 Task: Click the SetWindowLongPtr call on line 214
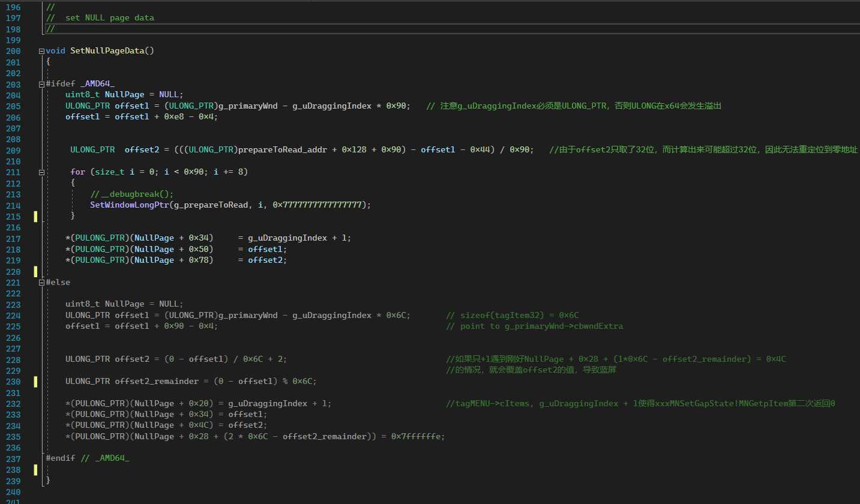(130, 205)
